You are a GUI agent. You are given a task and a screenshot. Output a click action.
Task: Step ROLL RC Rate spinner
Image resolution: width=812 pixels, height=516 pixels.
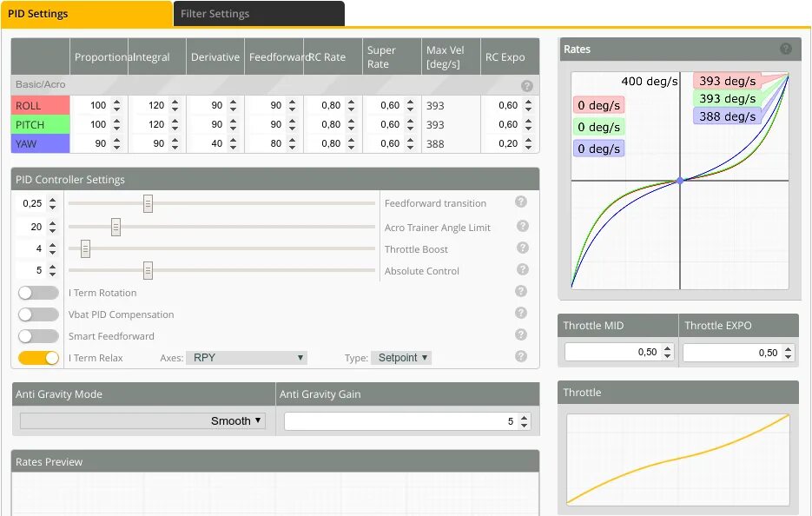click(x=352, y=105)
